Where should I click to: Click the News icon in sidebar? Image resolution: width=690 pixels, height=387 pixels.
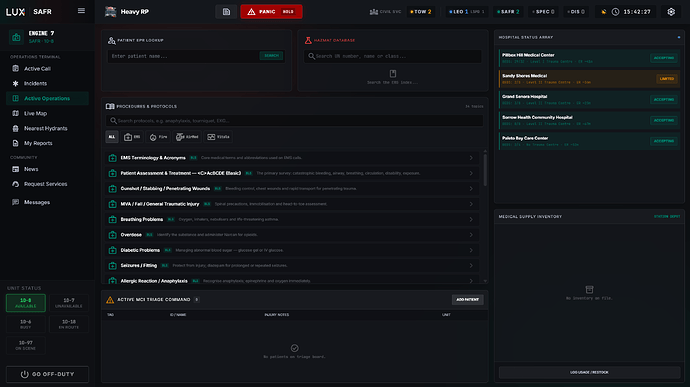tap(15, 169)
